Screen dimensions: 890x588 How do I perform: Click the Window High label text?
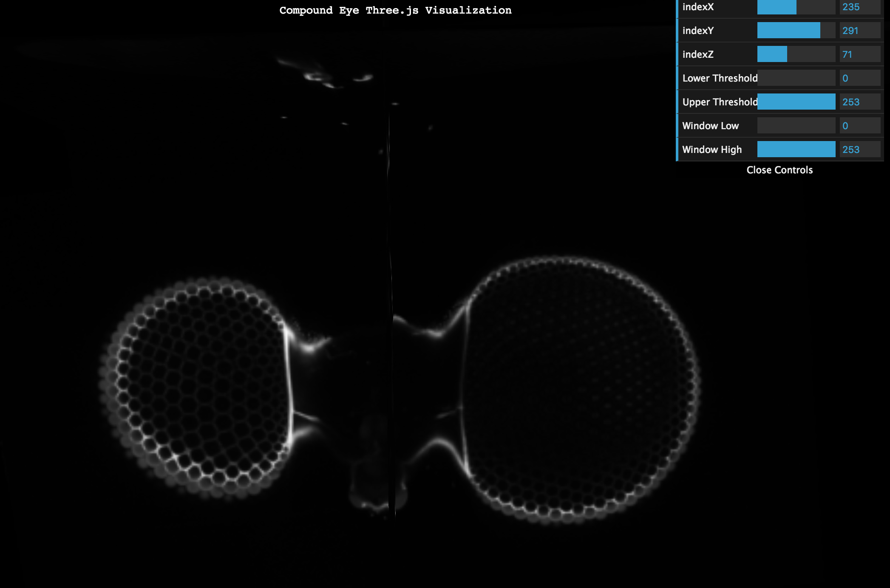coord(712,150)
